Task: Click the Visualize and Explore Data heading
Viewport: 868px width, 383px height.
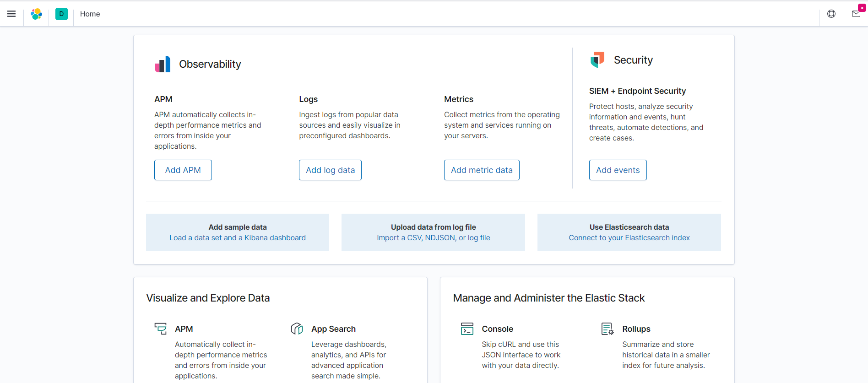Action: [208, 298]
